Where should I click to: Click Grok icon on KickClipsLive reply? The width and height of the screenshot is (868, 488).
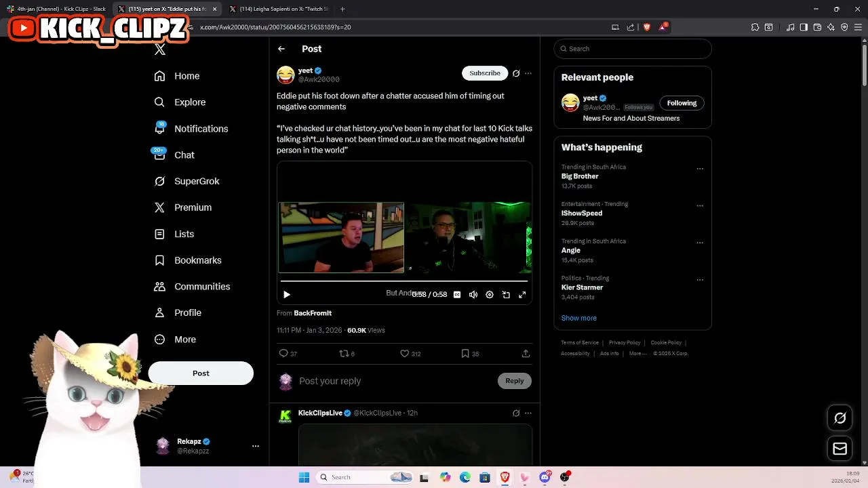tap(516, 413)
